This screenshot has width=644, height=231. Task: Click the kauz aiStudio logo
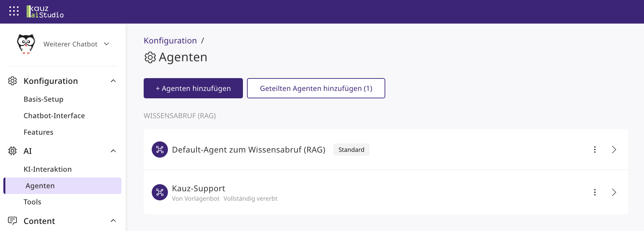[x=45, y=11]
